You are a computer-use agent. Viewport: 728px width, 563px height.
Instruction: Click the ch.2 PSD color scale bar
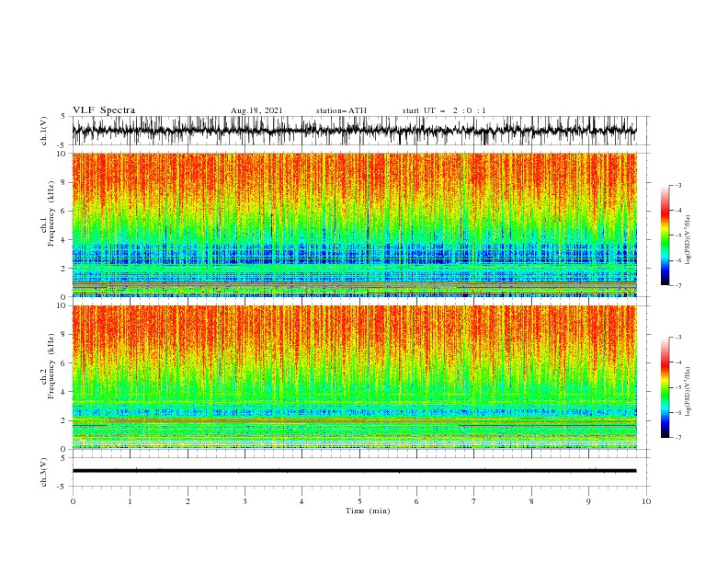tap(665, 387)
